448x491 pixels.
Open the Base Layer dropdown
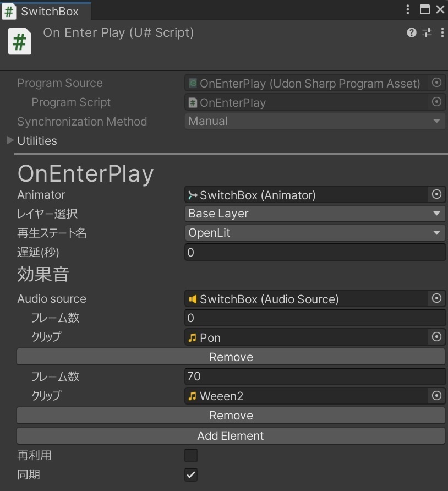click(x=315, y=214)
